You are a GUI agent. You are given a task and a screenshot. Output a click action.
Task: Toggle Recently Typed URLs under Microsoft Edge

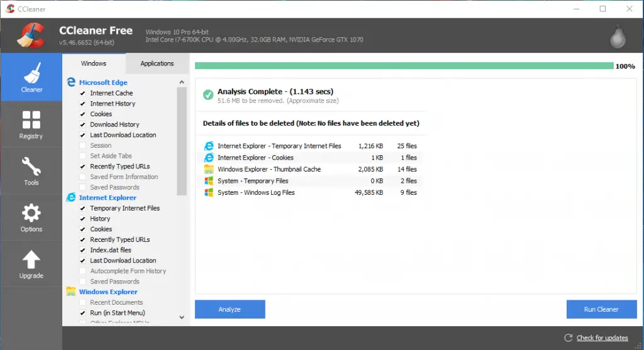click(x=82, y=166)
